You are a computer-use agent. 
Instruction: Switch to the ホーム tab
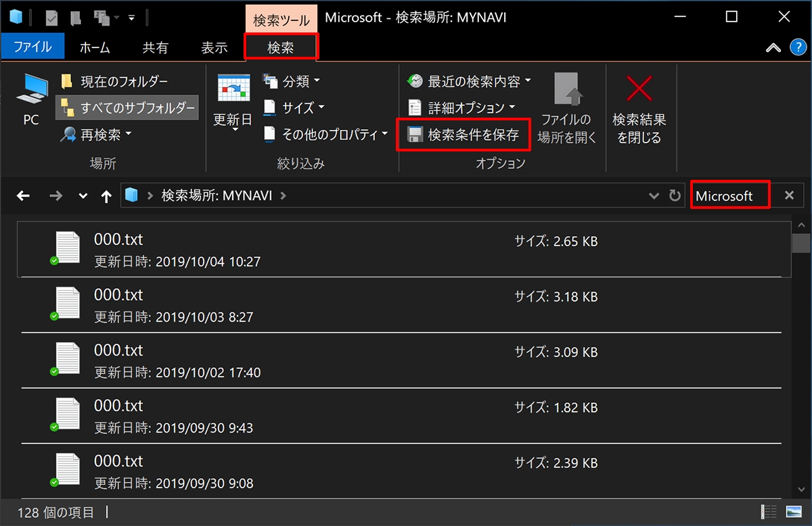point(95,47)
